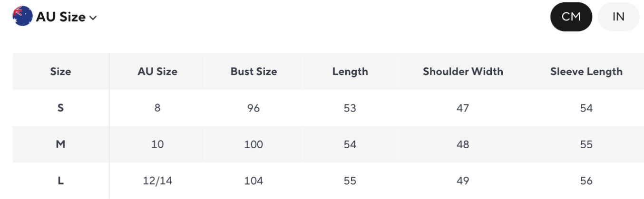Image resolution: width=644 pixels, height=199 pixels.
Task: Click AU size 8 in S row
Action: 157,108
